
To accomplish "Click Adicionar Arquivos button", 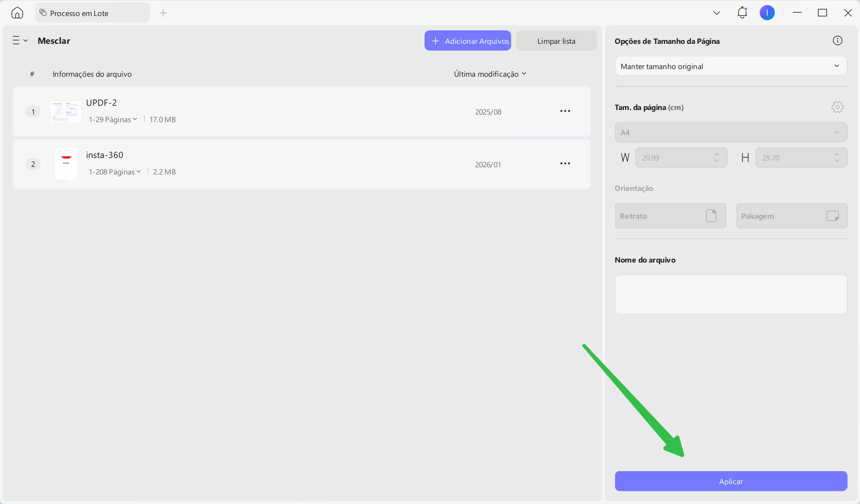I will tap(468, 41).
